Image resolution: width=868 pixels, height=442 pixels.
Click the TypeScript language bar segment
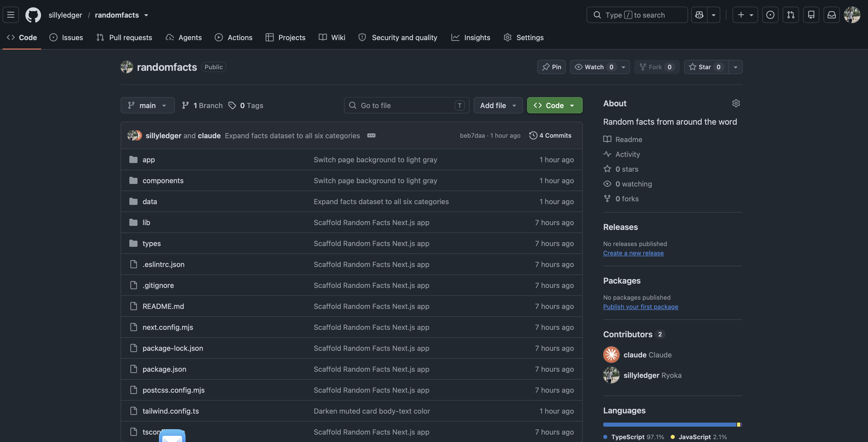[670, 424]
